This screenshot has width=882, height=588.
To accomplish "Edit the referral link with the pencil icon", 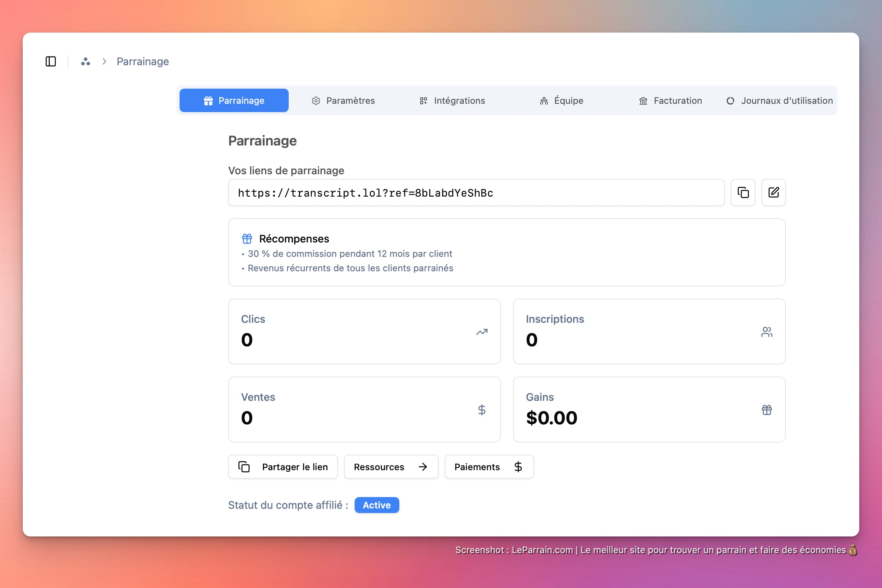I will click(773, 192).
